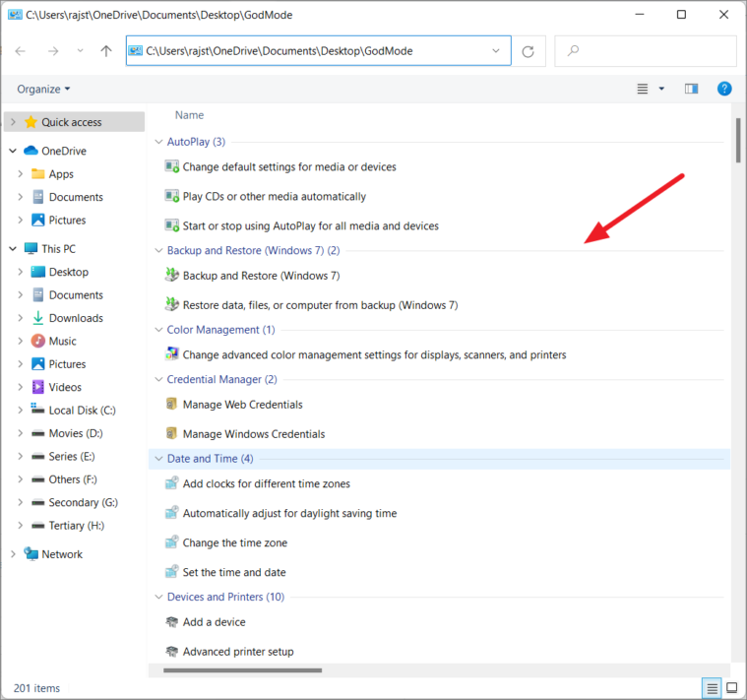Click the Music folder icon
The height and width of the screenshot is (700, 747).
click(38, 341)
